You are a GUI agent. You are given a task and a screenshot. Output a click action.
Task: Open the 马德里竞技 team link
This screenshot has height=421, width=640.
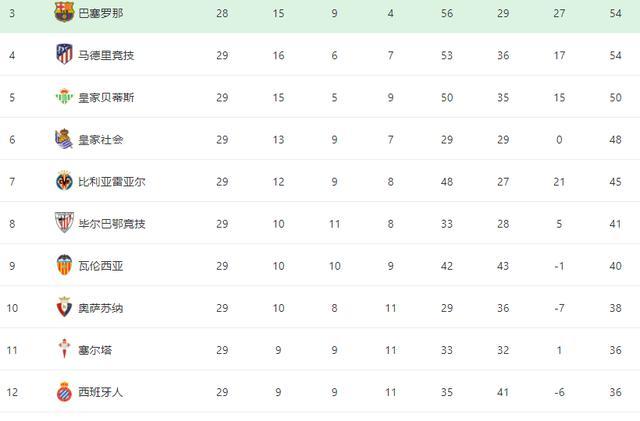(x=106, y=55)
